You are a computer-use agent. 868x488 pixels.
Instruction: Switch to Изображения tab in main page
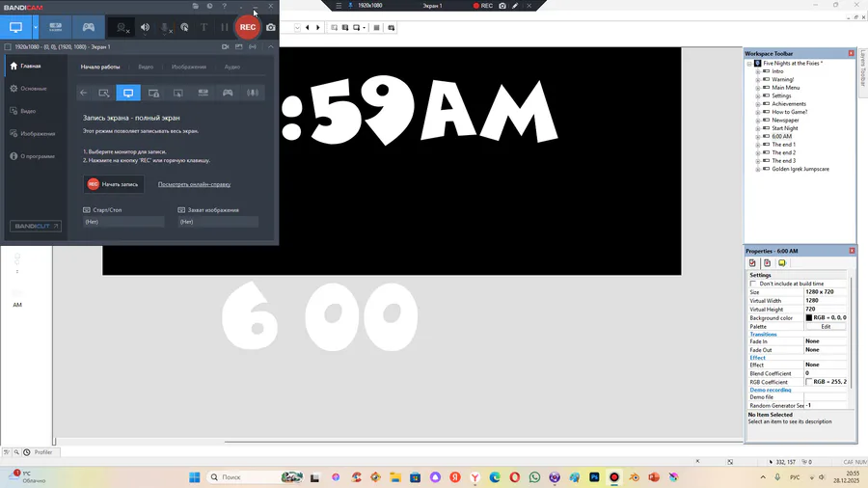189,67
